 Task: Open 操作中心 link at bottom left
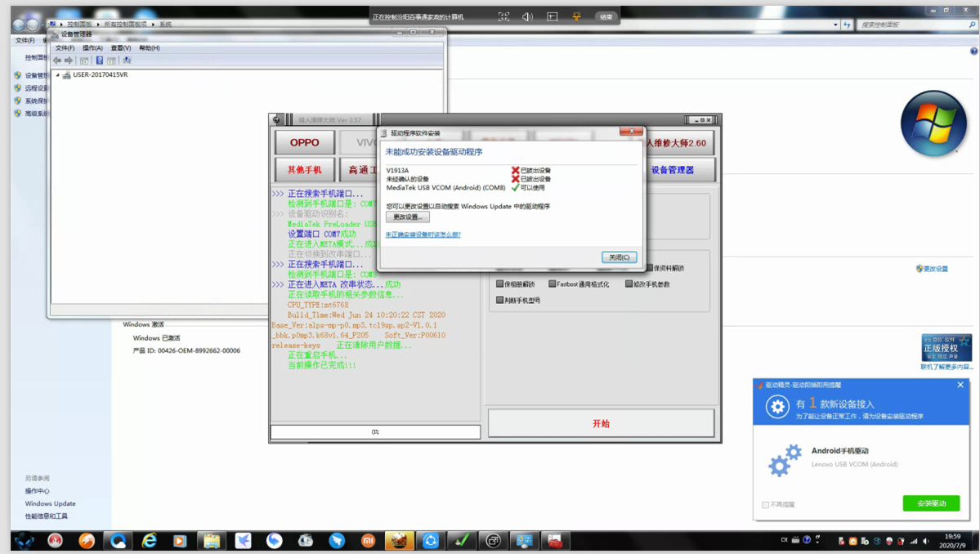[37, 491]
